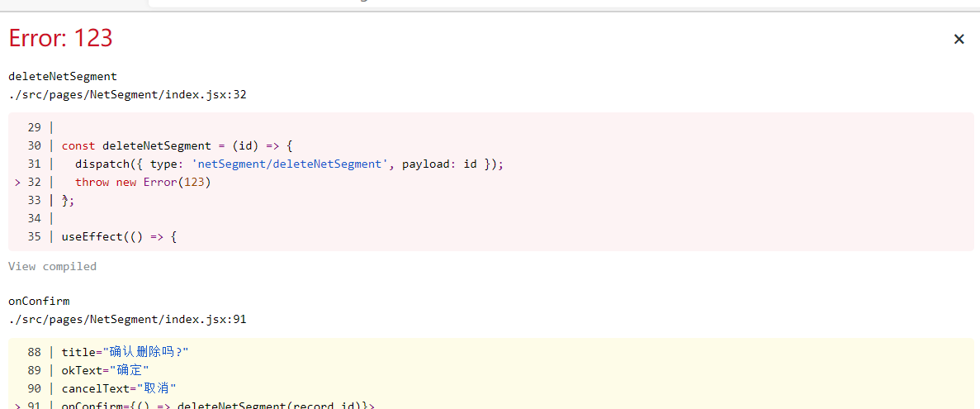Click line 90 cancelText attribute code

click(x=119, y=388)
